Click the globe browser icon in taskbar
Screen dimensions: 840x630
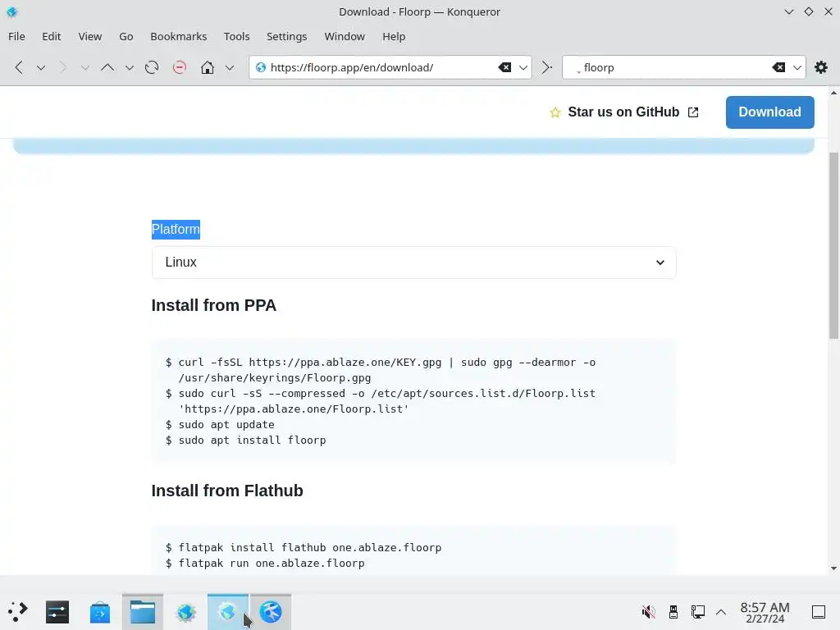pos(186,612)
